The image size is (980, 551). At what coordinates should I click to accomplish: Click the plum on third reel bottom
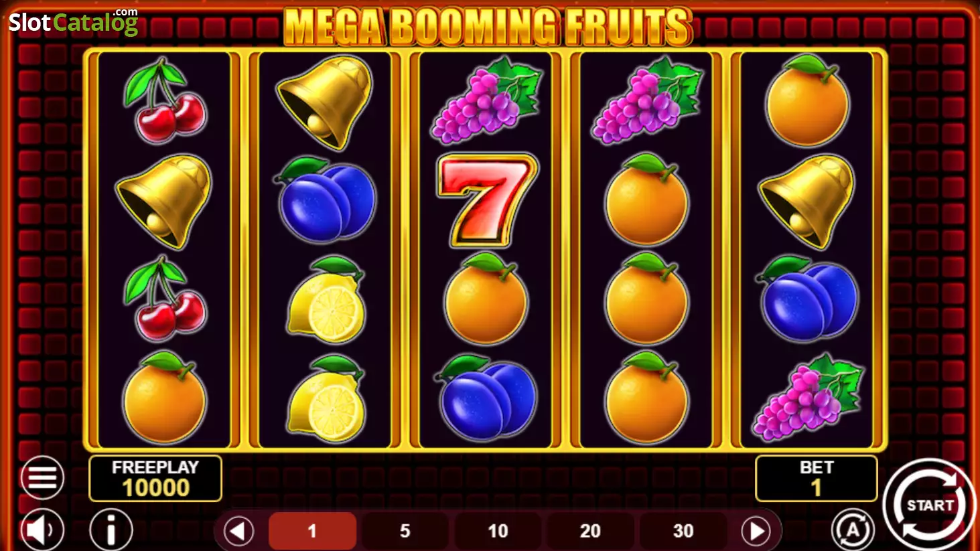pyautogui.click(x=486, y=398)
